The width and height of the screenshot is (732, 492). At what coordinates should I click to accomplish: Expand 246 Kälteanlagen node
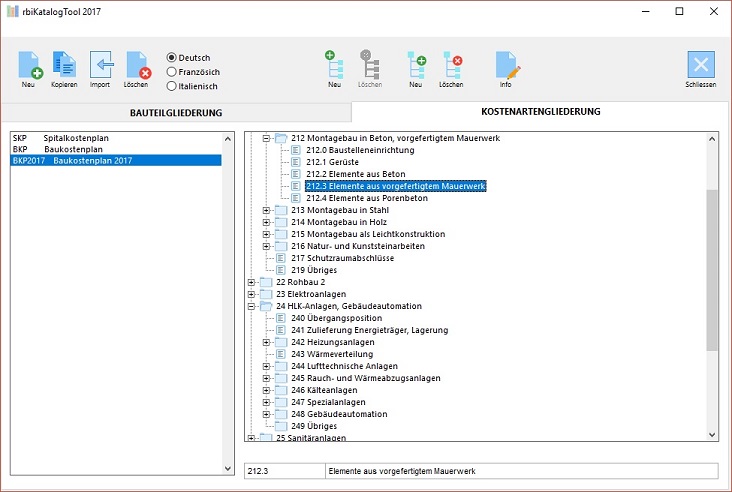266,390
